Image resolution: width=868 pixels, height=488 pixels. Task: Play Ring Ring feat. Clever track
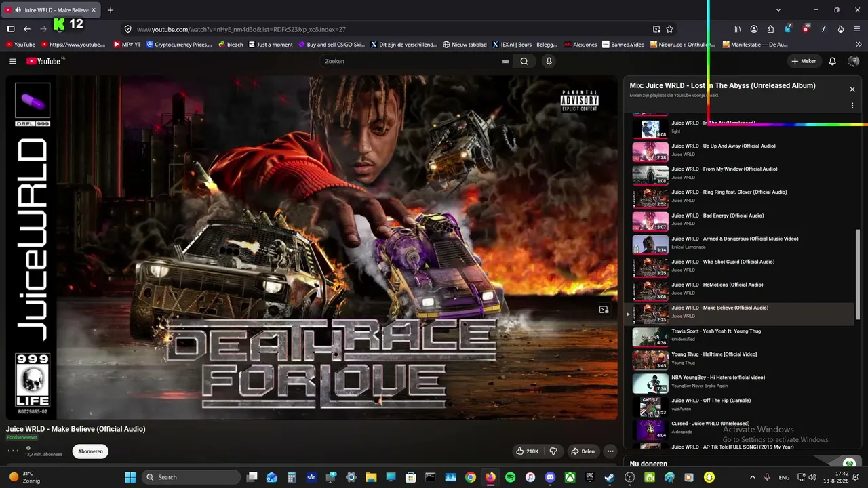743,197
